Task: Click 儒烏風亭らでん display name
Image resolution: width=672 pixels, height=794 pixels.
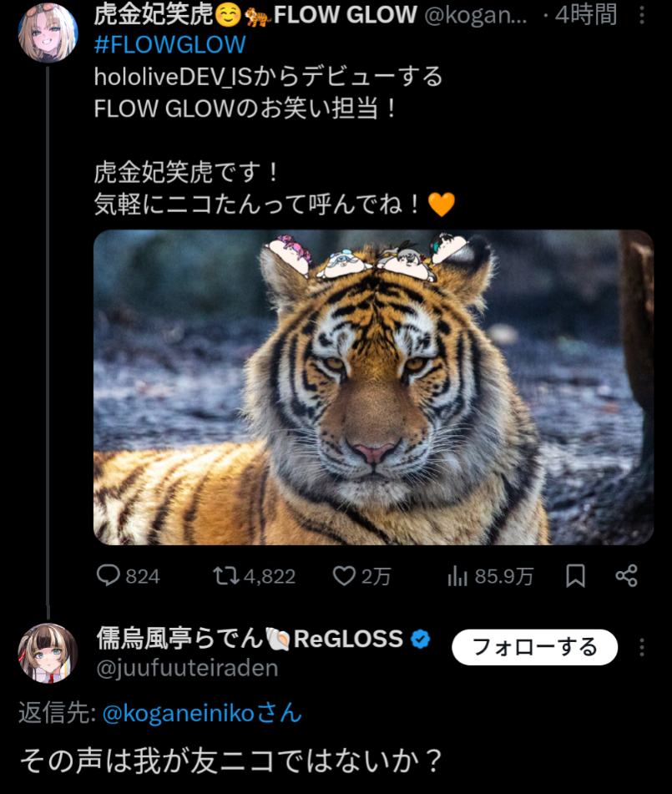Action: tap(179, 640)
